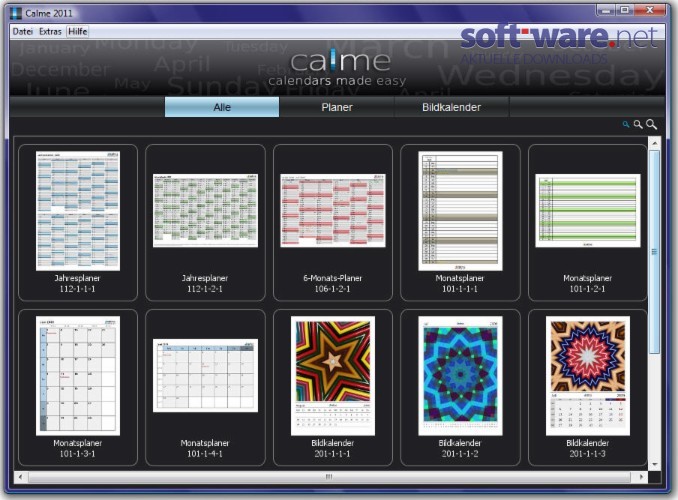This screenshot has height=500, width=678.
Task: Click the horizontal scrollbar right arrow
Action: [641, 477]
